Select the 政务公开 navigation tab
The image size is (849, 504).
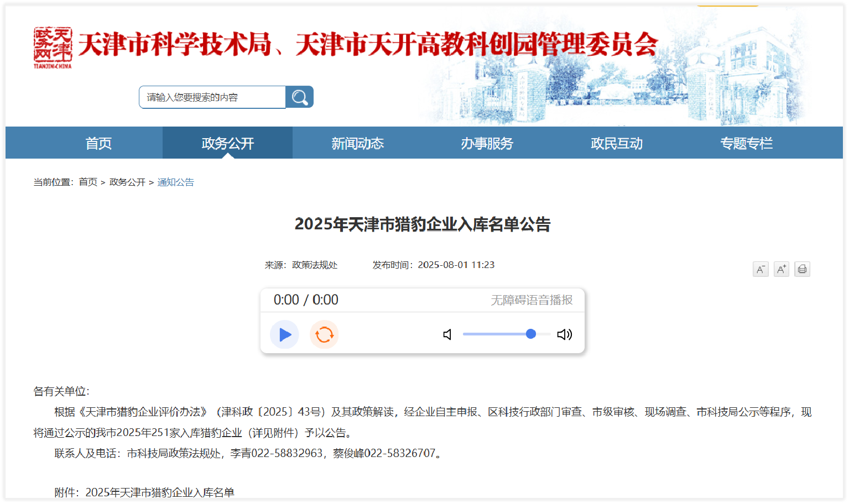[x=227, y=143]
